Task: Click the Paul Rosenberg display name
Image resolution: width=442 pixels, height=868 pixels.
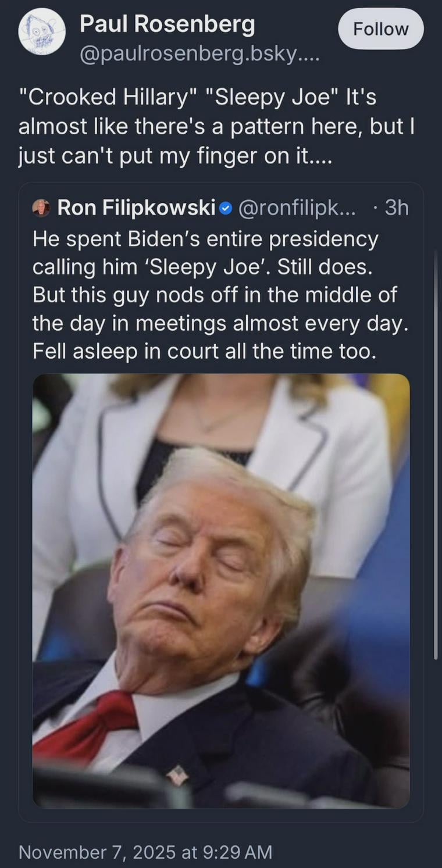Action: 167,24
